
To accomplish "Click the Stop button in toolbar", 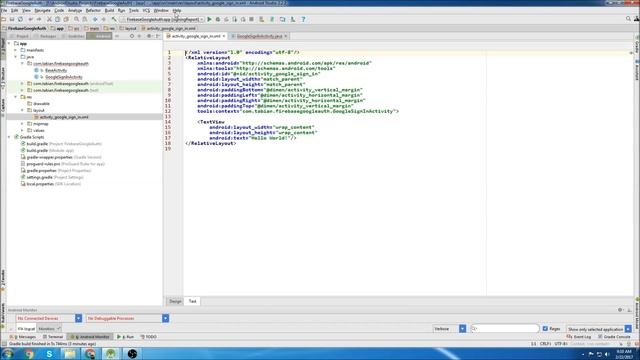I will coord(251,19).
